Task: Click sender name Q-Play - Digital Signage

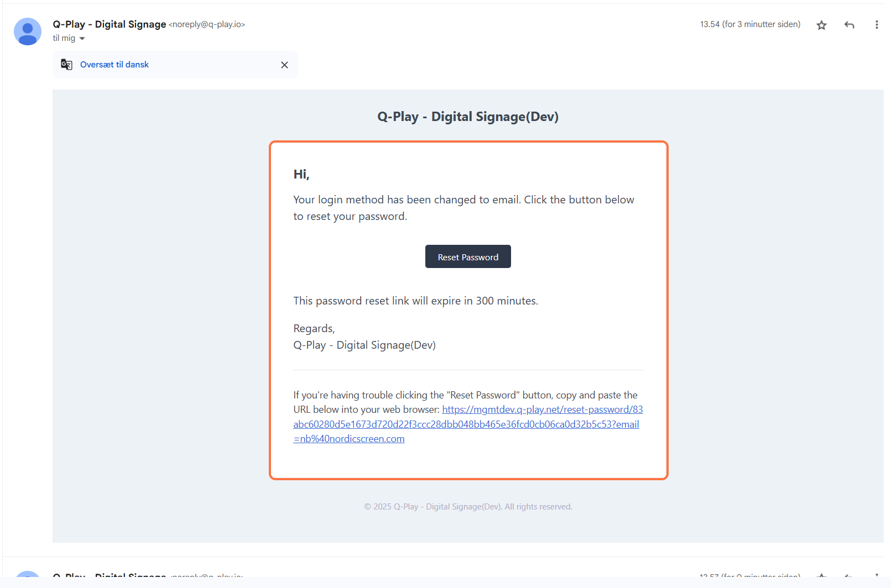Action: pyautogui.click(x=110, y=24)
